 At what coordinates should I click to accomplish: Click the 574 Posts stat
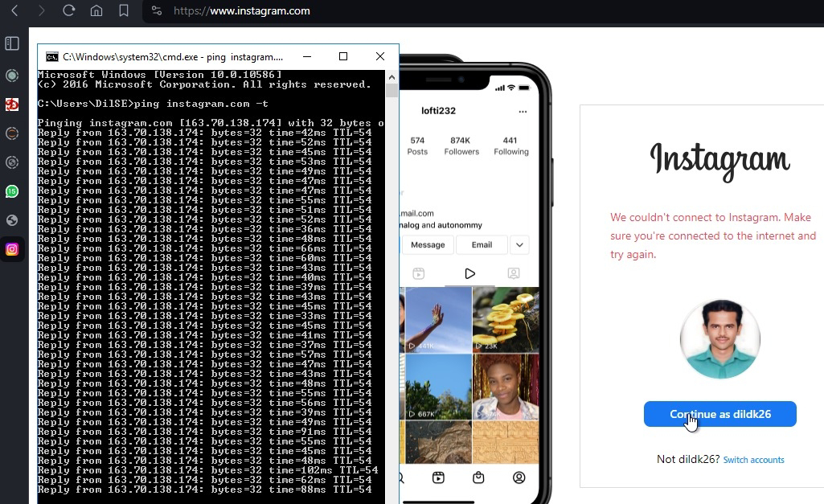417,145
